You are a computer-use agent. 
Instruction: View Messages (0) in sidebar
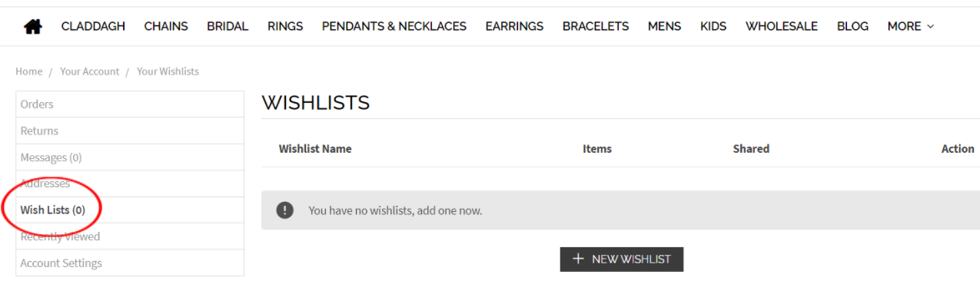click(x=130, y=157)
